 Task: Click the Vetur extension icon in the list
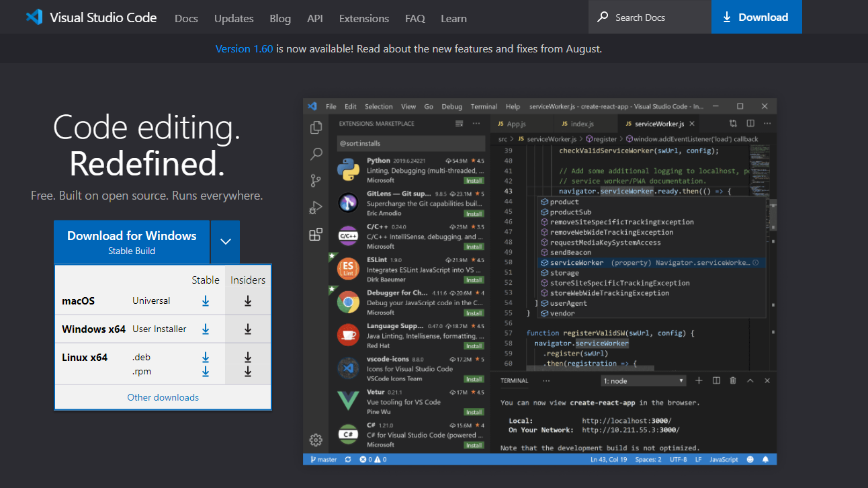[x=348, y=401]
